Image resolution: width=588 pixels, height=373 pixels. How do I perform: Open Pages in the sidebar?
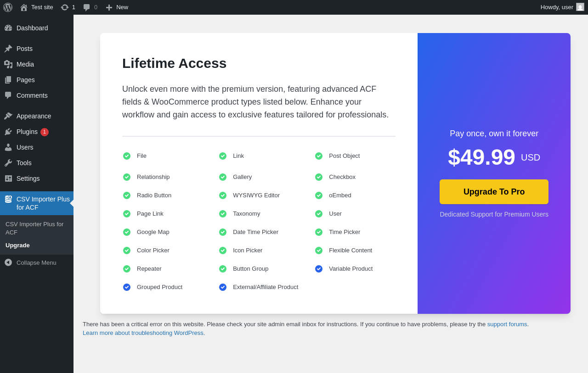(37, 80)
